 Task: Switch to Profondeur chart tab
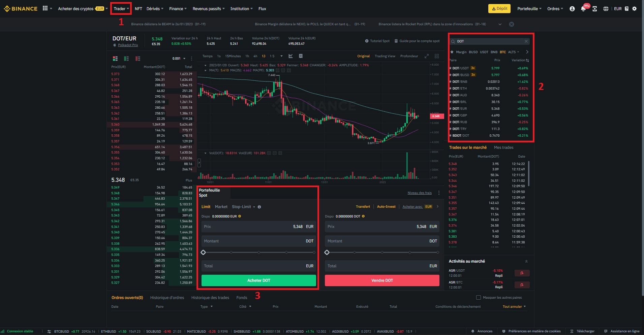tap(409, 56)
